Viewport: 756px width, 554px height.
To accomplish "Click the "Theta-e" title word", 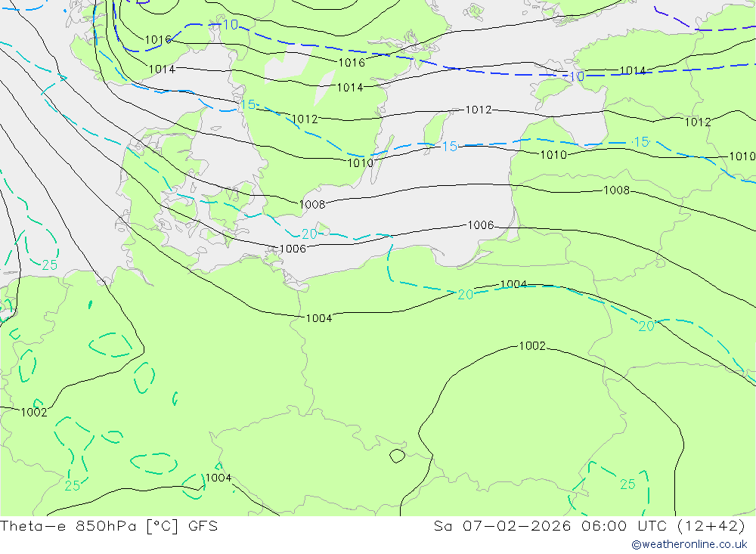I will (x=33, y=525).
